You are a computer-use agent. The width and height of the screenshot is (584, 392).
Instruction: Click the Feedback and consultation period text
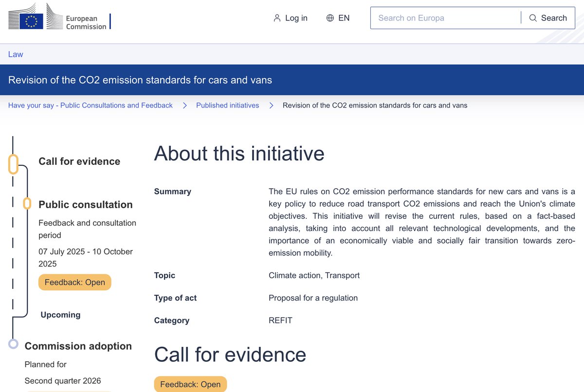pos(88,229)
